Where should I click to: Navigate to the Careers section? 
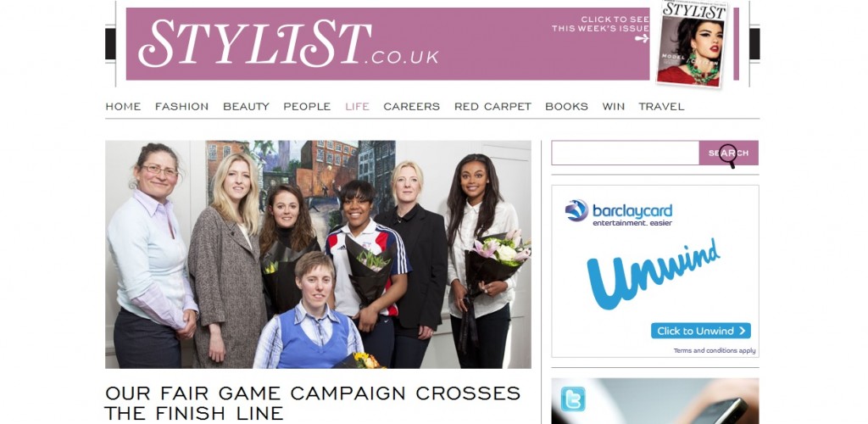point(411,106)
